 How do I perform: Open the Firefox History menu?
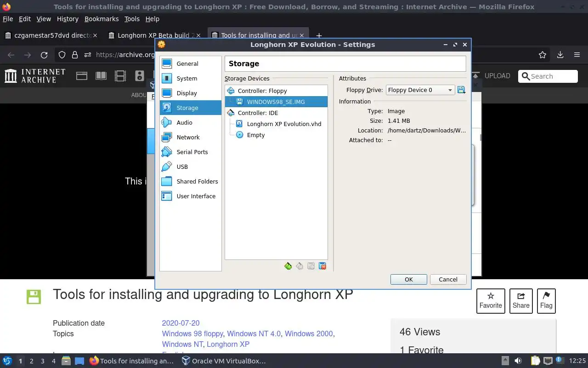click(x=68, y=19)
